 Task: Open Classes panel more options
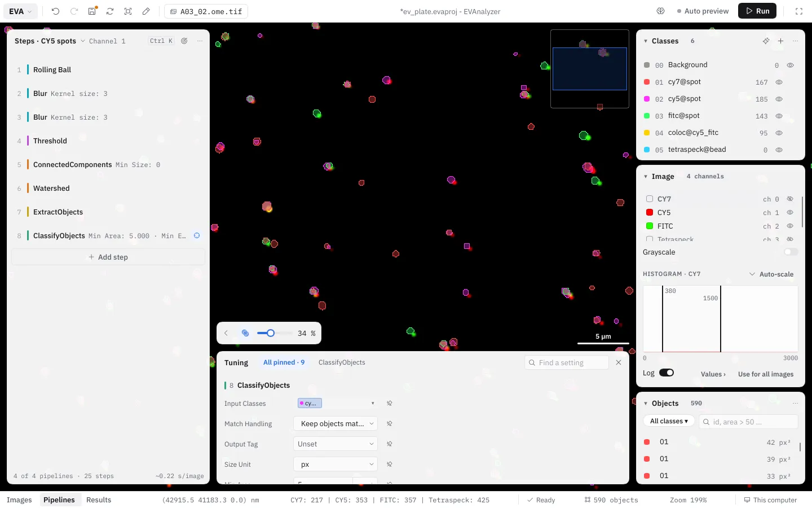click(795, 41)
